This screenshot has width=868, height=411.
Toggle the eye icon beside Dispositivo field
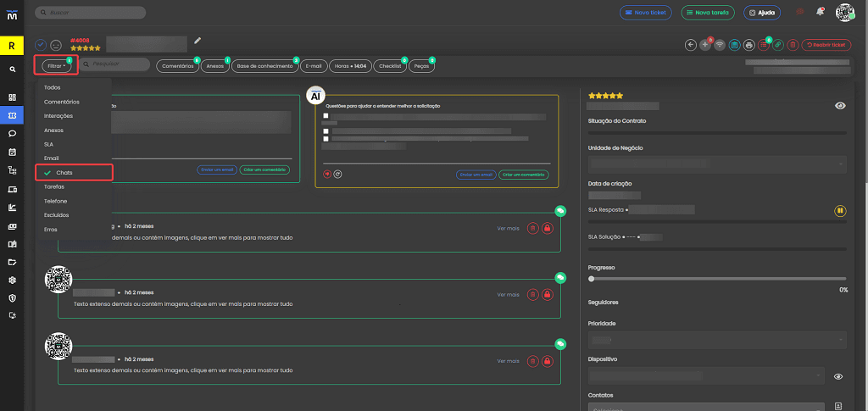(838, 377)
